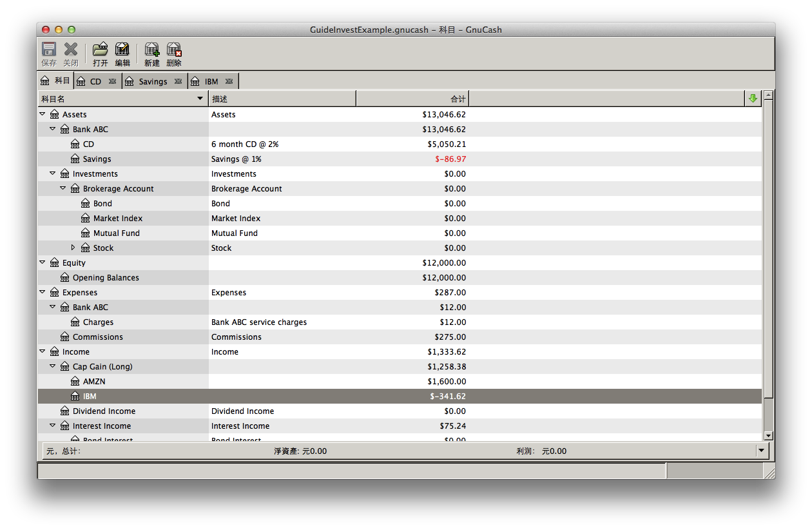Close the Savings tab
This screenshot has height=530, width=812.
(x=178, y=81)
